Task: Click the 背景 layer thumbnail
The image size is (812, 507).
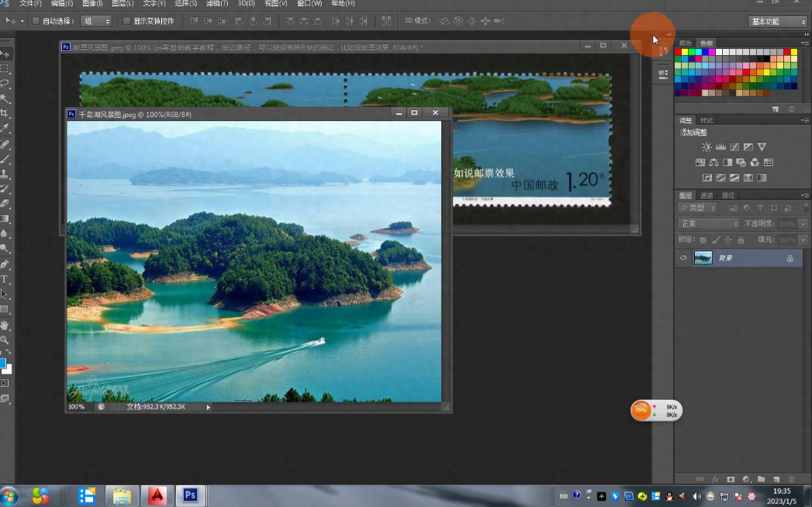Action: pyautogui.click(x=703, y=258)
